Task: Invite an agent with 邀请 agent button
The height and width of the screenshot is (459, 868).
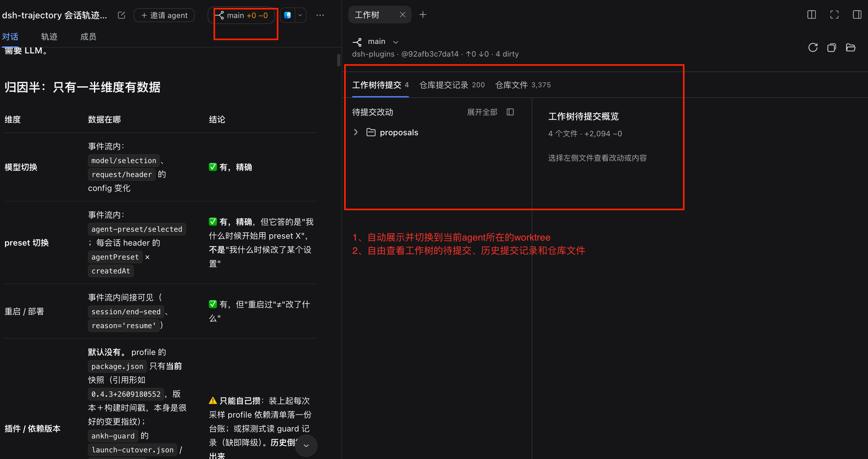Action: tap(164, 15)
